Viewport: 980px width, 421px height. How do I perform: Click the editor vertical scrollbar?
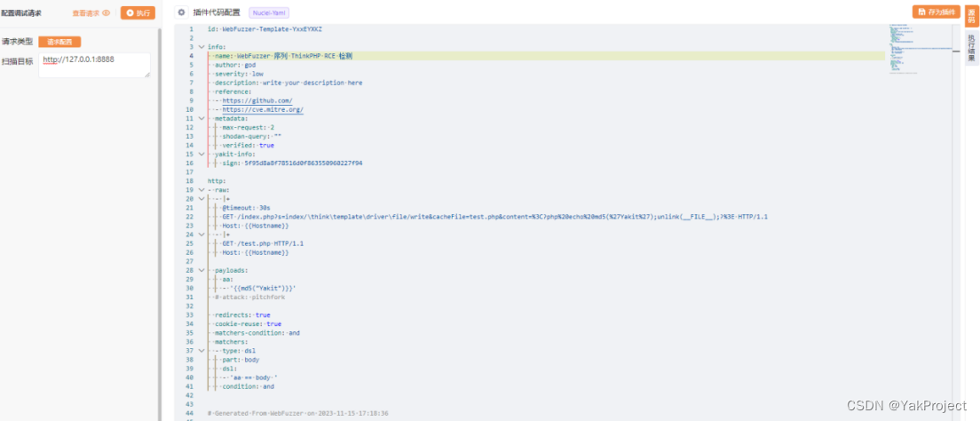point(956,222)
